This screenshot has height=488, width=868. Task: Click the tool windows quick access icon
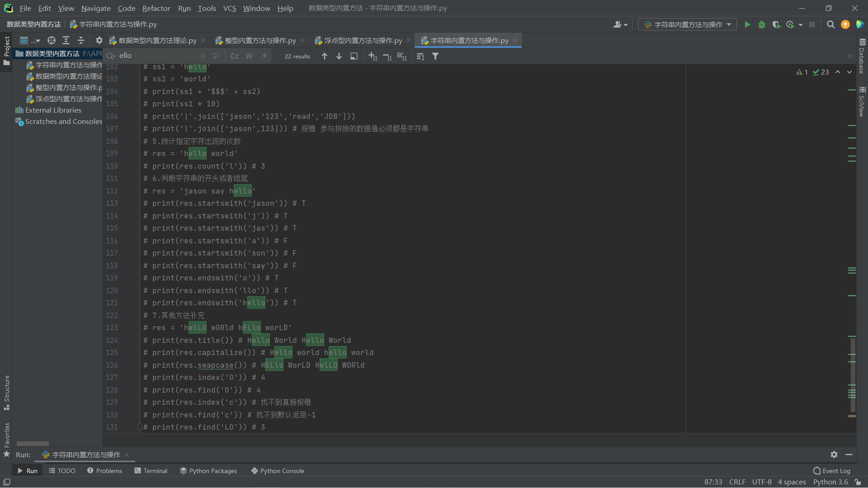click(7, 482)
